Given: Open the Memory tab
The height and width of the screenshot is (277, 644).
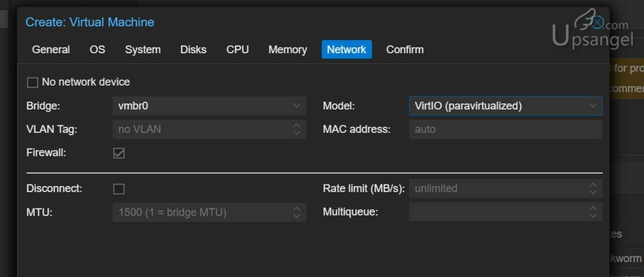Looking at the screenshot, I should [x=287, y=50].
